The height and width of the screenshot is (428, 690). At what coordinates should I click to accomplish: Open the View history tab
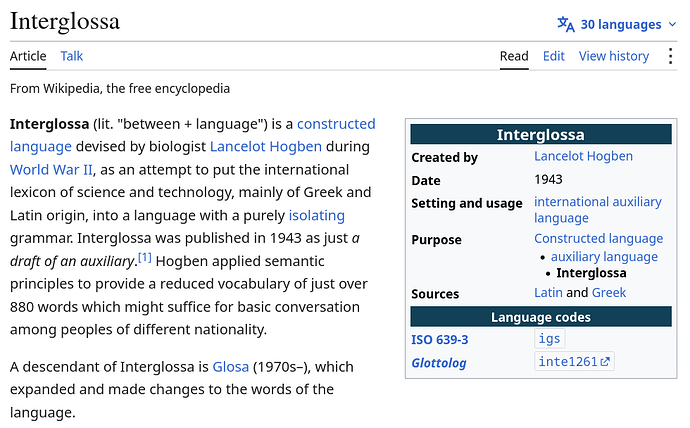[614, 56]
